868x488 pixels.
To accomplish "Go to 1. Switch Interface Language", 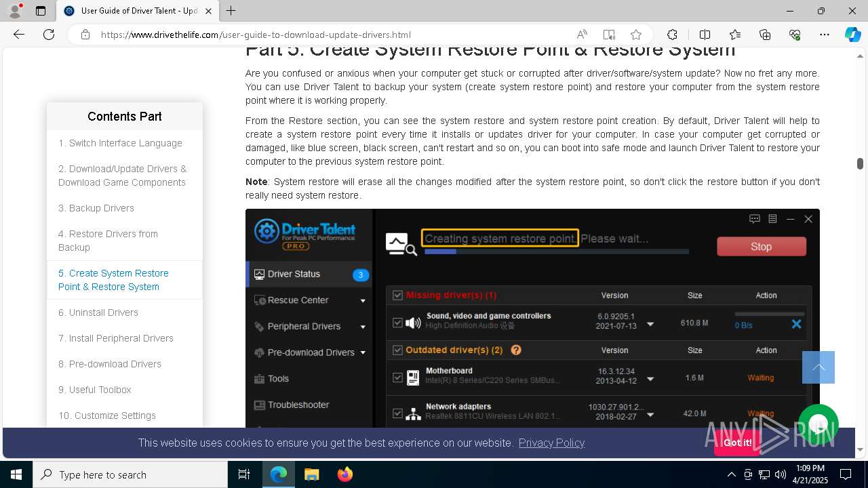I will (120, 143).
